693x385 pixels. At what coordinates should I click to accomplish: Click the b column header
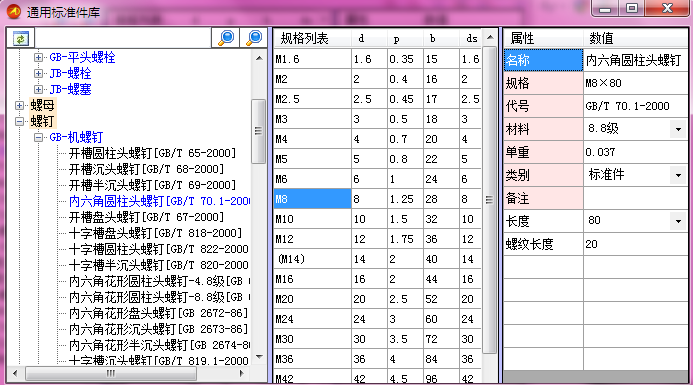click(x=441, y=38)
